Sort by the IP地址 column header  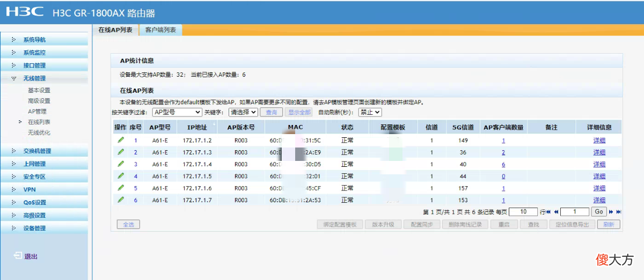point(197,127)
